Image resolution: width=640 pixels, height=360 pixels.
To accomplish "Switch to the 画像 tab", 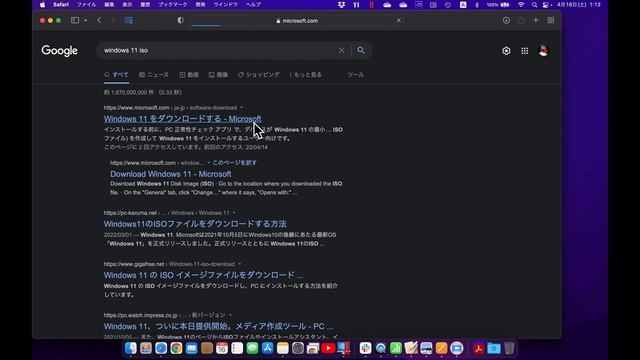I will tap(218, 75).
